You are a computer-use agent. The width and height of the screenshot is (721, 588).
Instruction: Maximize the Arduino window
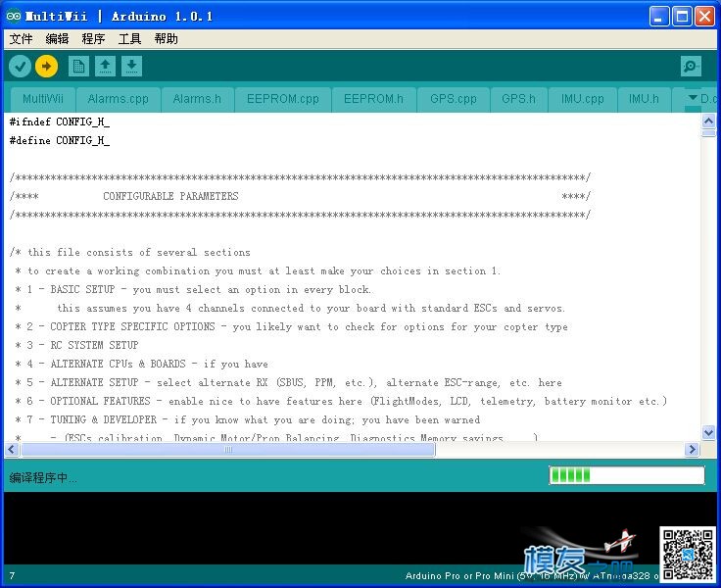[x=682, y=17]
